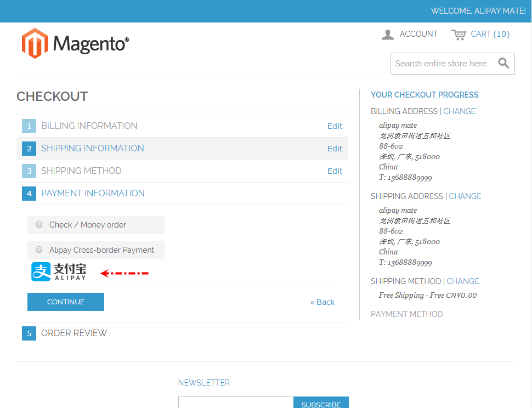Viewport: 532px width, 408px height.
Task: Expand the Billing Information section via Edit
Action: pyautogui.click(x=335, y=126)
